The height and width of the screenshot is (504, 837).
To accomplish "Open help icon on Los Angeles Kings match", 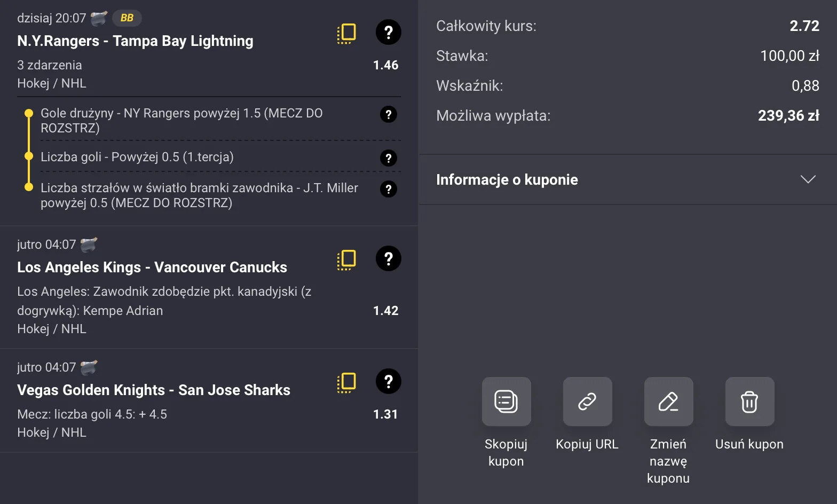I will point(388,259).
